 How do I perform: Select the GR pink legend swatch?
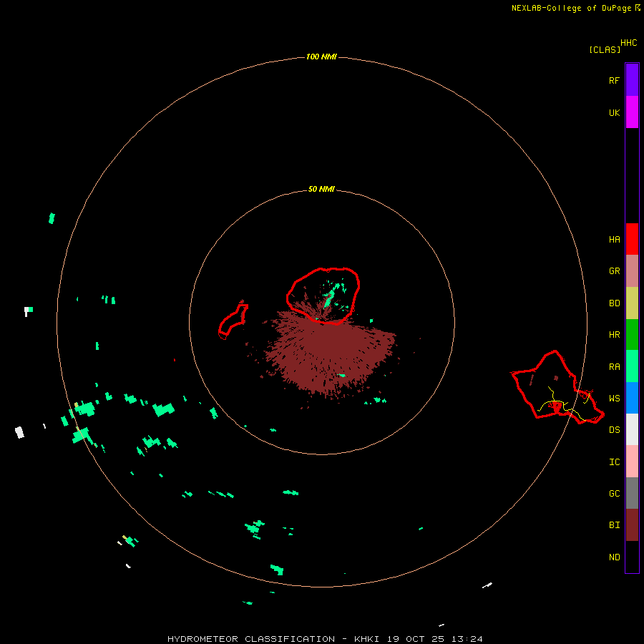(632, 271)
